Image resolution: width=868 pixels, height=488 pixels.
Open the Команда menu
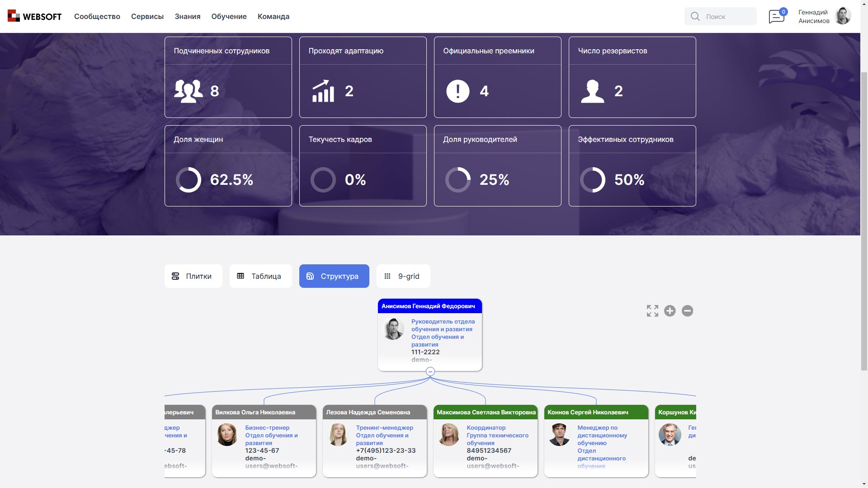(273, 16)
